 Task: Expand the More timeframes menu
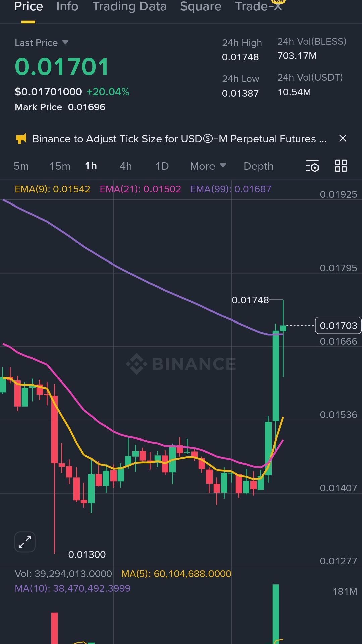208,166
